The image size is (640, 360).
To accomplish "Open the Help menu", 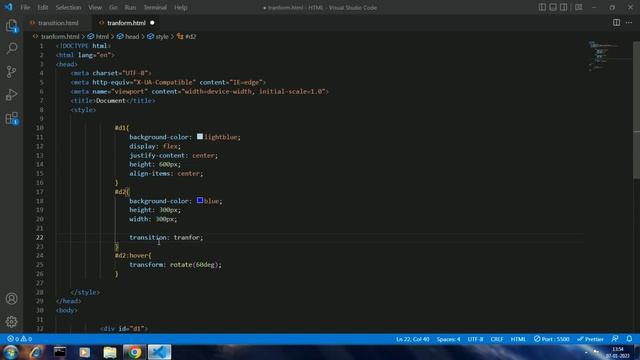I will (180, 7).
